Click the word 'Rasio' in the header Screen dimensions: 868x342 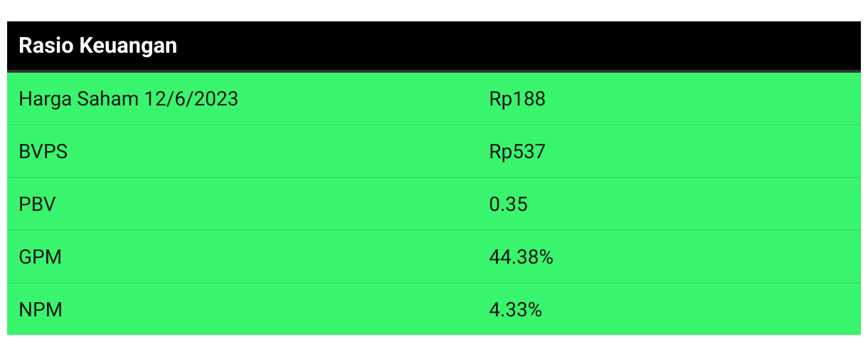pos(44,46)
